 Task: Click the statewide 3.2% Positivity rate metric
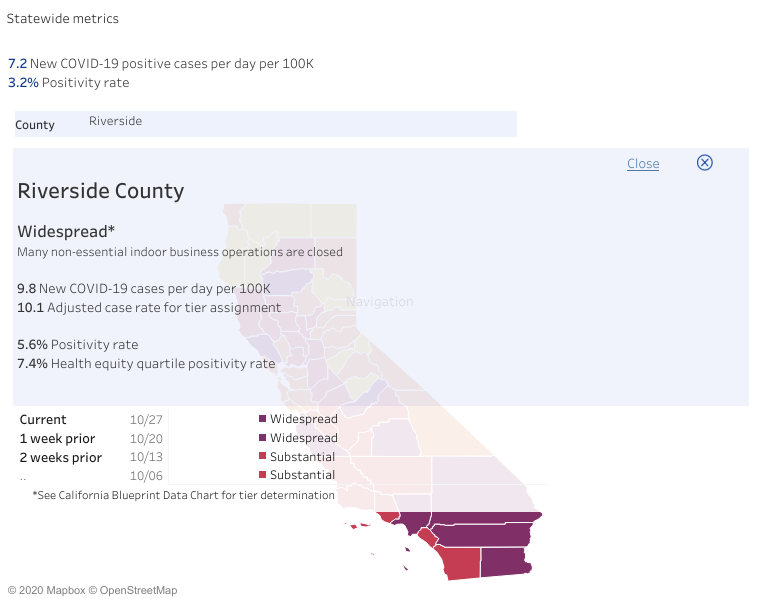click(x=68, y=83)
